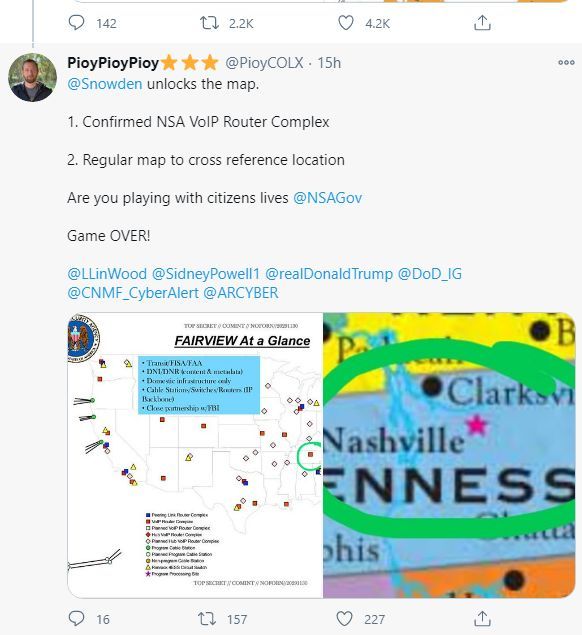Open the @realDonaldTrump mention
This screenshot has width=582, height=635.
pos(328,274)
